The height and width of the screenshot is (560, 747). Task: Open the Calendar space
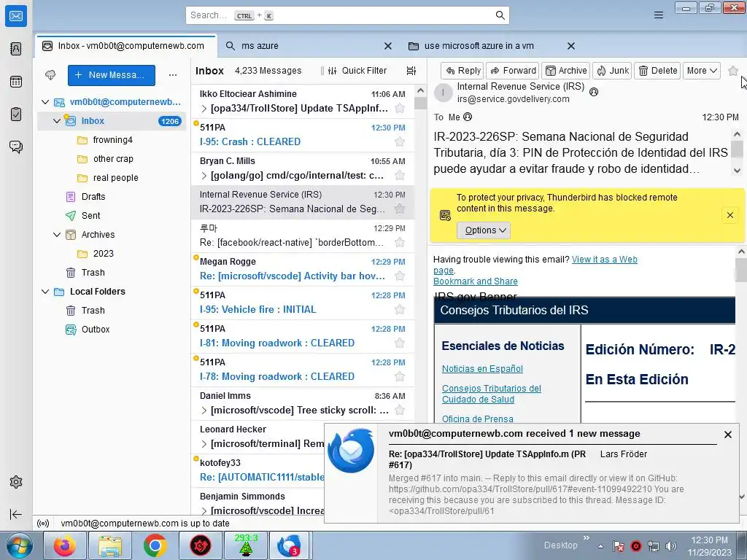click(16, 82)
